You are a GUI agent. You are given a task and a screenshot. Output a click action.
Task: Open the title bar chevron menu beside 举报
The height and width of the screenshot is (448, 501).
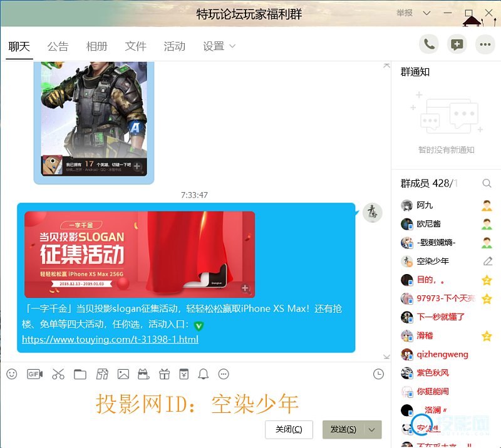pyautogui.click(x=426, y=13)
